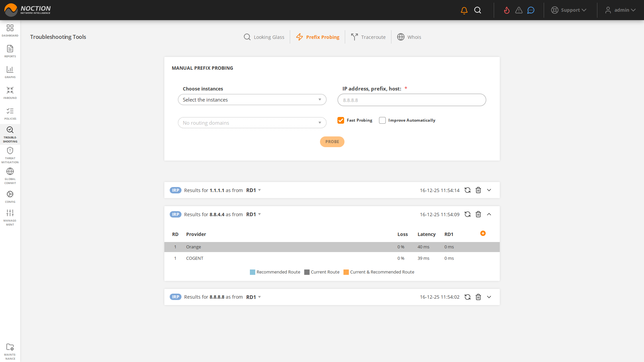644x362 pixels.
Task: Enable Improve Automatically checkbox
Action: coord(382,120)
